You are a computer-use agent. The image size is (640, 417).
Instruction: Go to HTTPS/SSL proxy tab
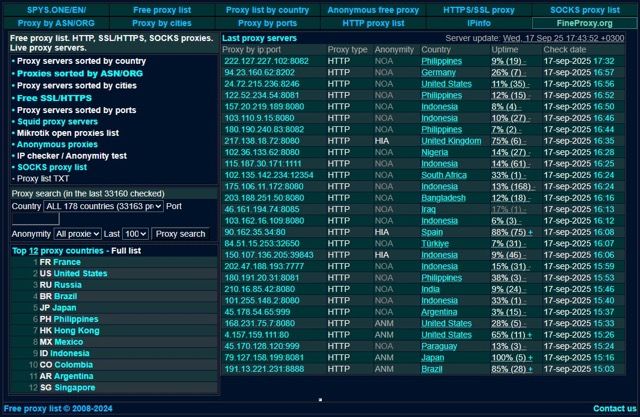[478, 9]
